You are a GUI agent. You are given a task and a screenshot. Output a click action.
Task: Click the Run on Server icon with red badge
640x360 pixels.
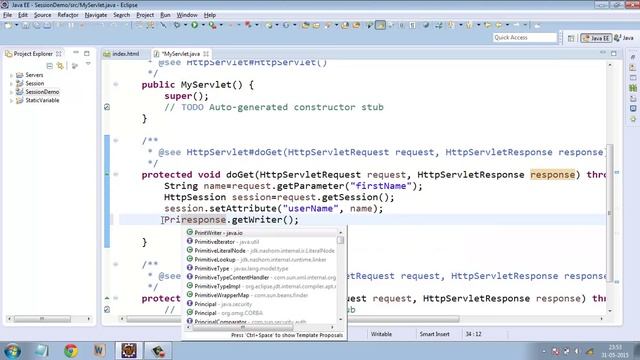(x=212, y=25)
